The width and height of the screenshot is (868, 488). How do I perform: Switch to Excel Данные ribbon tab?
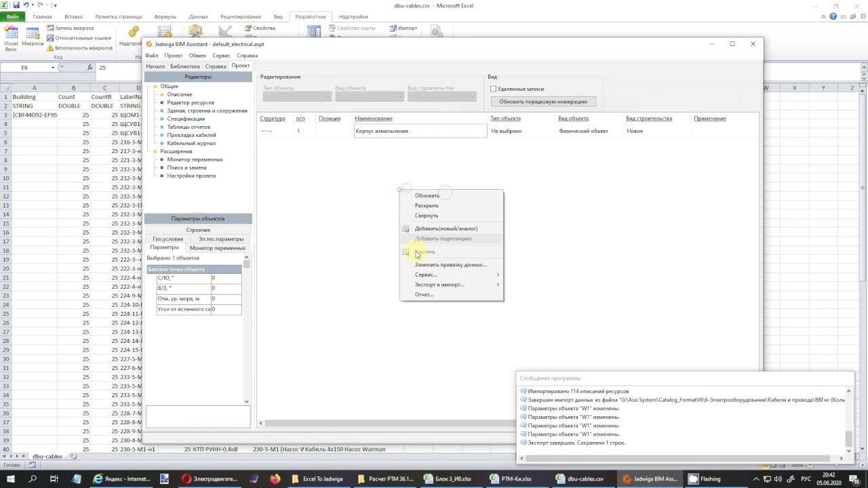click(198, 16)
